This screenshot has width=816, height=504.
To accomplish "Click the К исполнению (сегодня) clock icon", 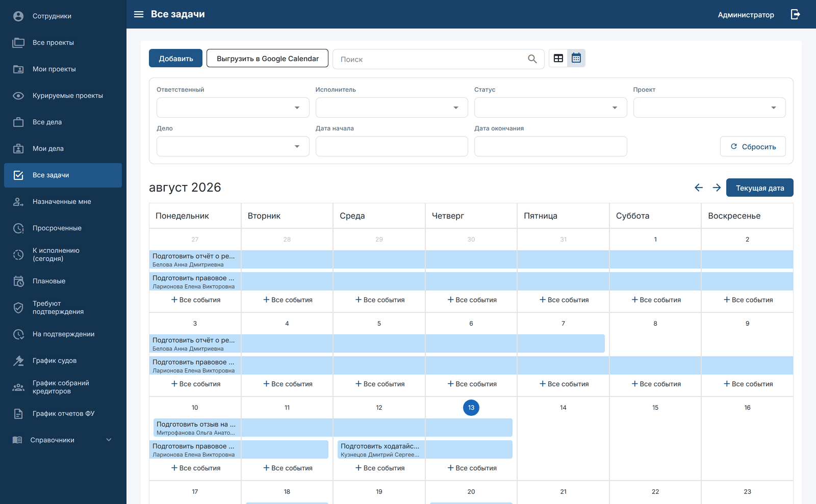I will pyautogui.click(x=18, y=255).
